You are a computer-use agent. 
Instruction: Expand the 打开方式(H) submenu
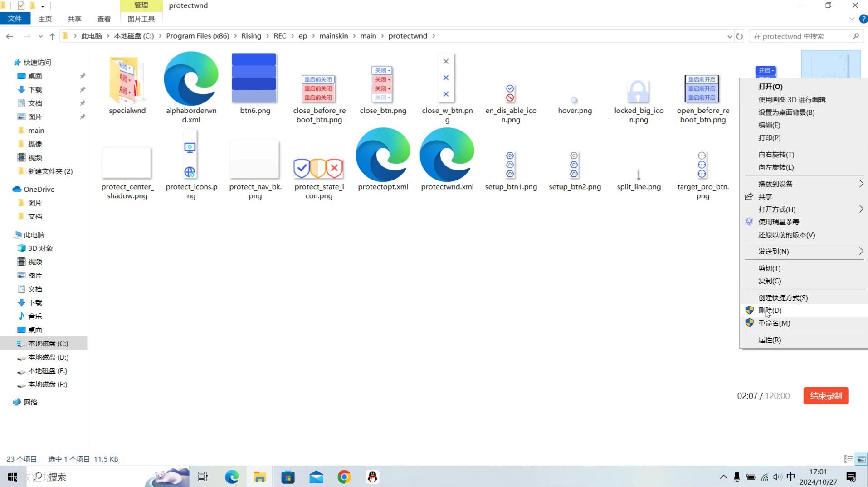tap(804, 209)
